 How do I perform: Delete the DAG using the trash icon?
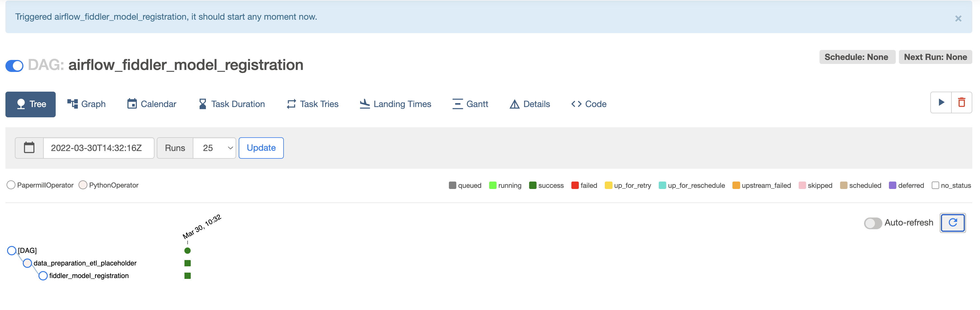(x=961, y=102)
